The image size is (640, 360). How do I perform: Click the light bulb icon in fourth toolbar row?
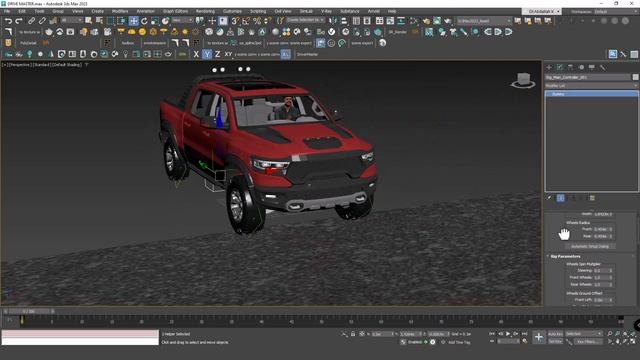[125, 54]
